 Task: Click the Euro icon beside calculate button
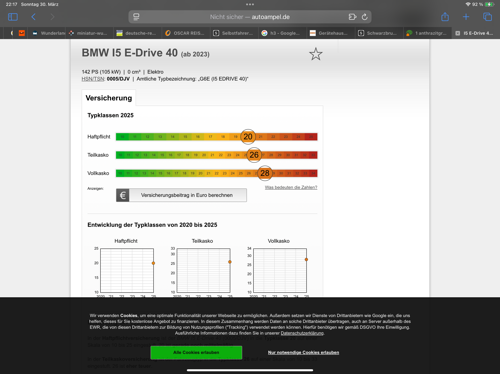123,195
